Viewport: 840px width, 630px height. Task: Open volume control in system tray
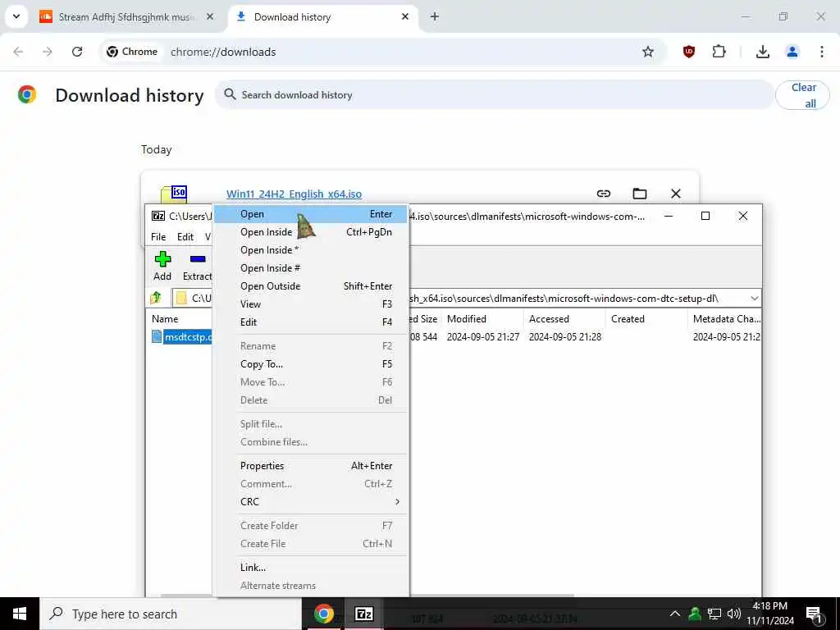click(734, 614)
